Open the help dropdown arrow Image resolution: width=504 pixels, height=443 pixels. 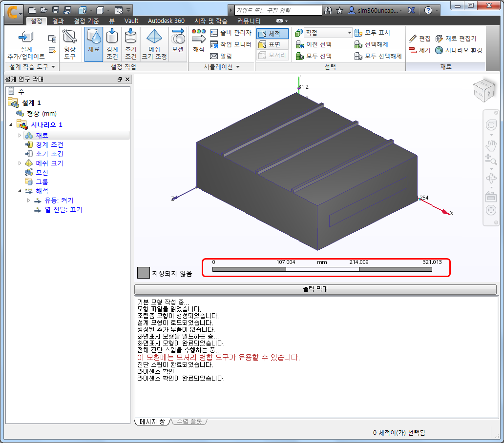pyautogui.click(x=437, y=10)
